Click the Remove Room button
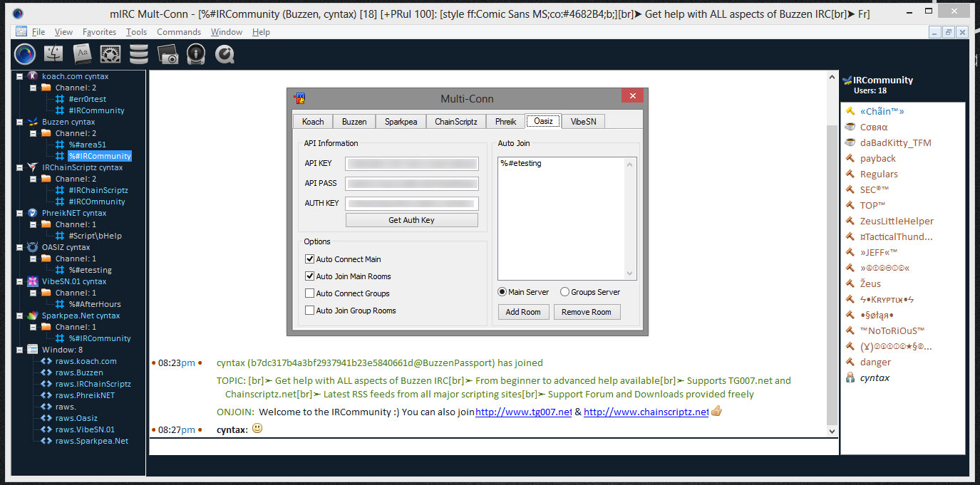 (587, 312)
